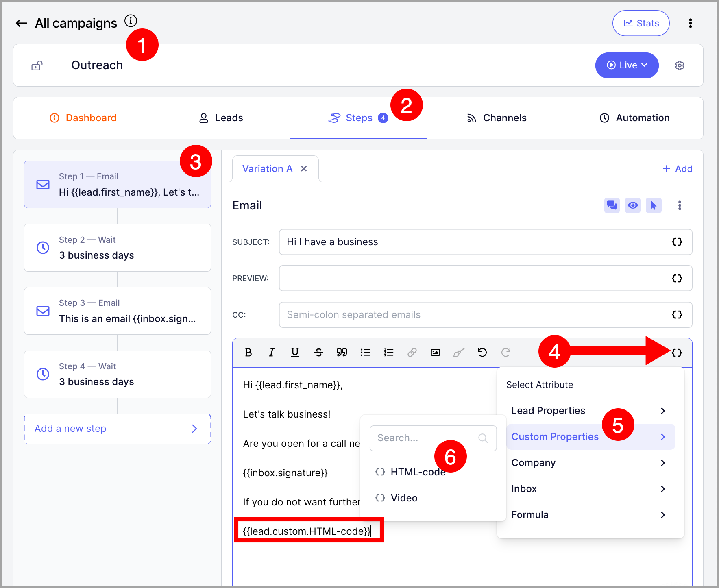The height and width of the screenshot is (588, 719).
Task: Insert a hyperlink
Action: 412,353
